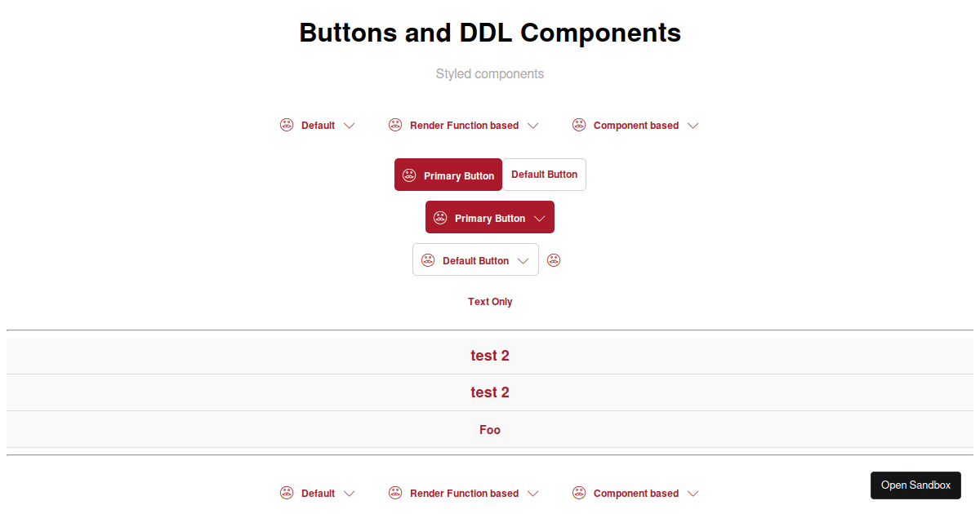Click the frown icon on Component based
This screenshot has height=514, width=980.
(x=579, y=125)
